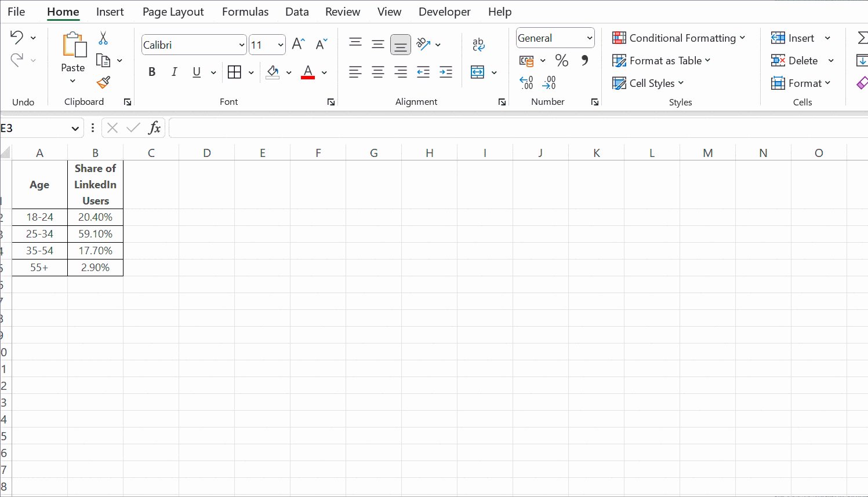The width and height of the screenshot is (868, 497).
Task: Open the Conditional Formatting dropdown
Action: click(678, 38)
